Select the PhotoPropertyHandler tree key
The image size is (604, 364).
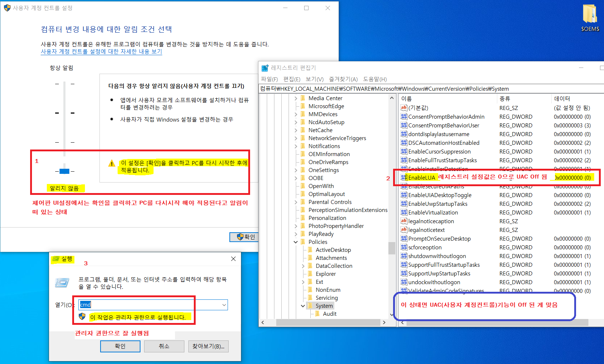pyautogui.click(x=336, y=226)
